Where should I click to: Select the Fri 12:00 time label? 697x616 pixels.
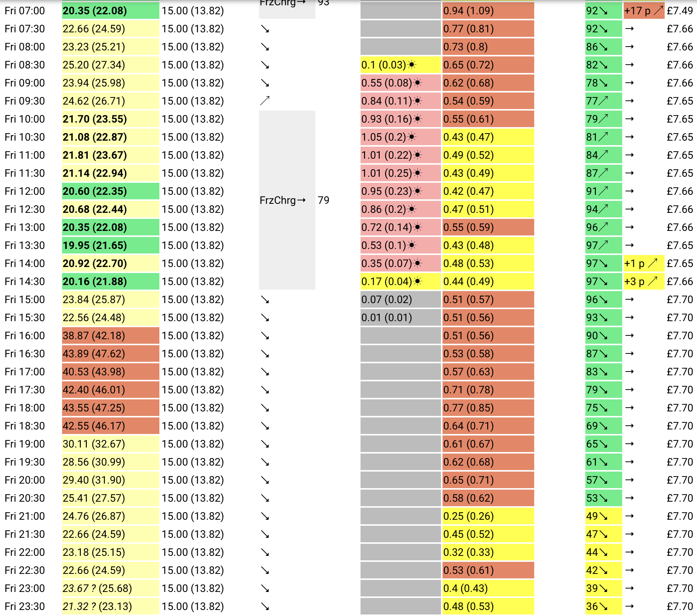pos(25,191)
